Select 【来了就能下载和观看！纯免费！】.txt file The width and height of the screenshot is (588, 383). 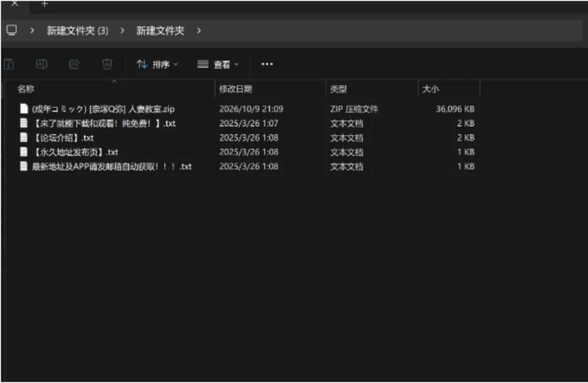click(104, 123)
